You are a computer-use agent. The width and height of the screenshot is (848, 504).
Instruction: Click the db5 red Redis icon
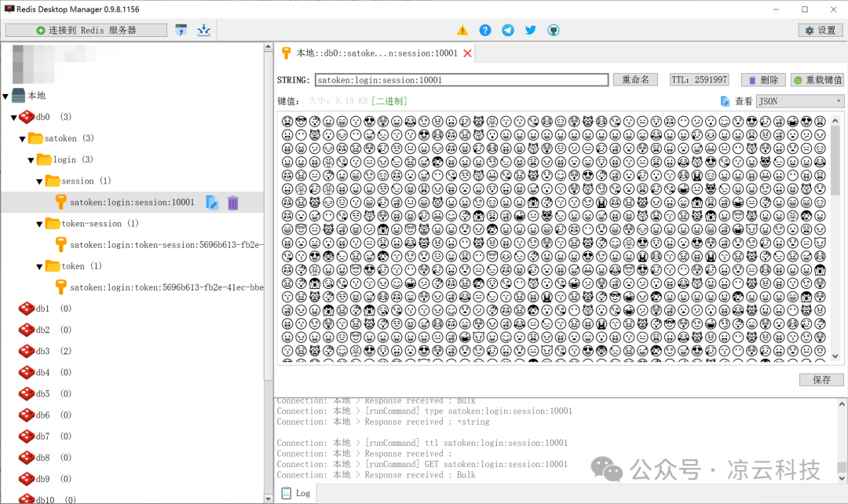pyautogui.click(x=27, y=393)
